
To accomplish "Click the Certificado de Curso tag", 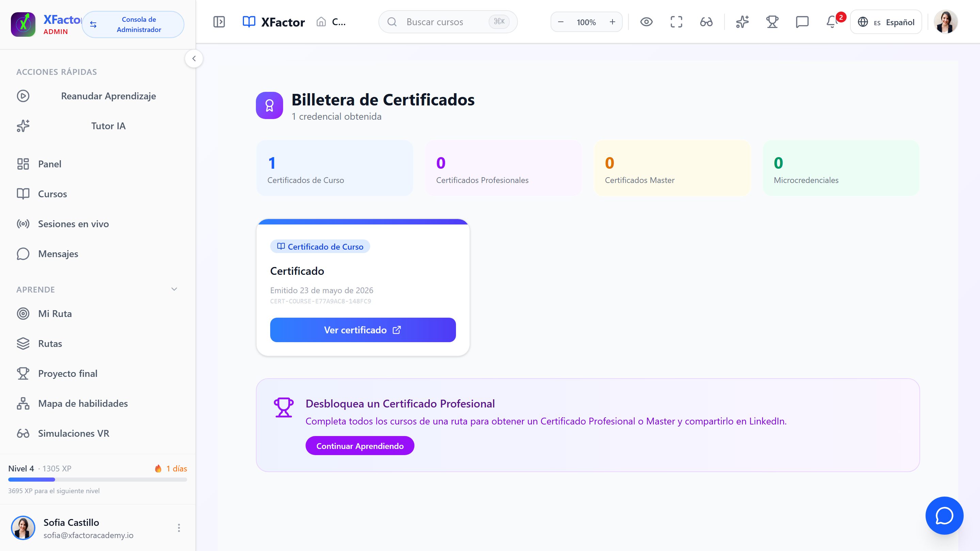I will (320, 246).
